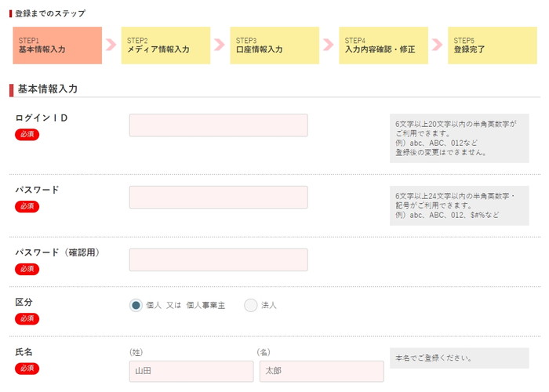Click the arrow between STEP3 and STEP4
This screenshot has width=549, height=392.
pos(329,45)
